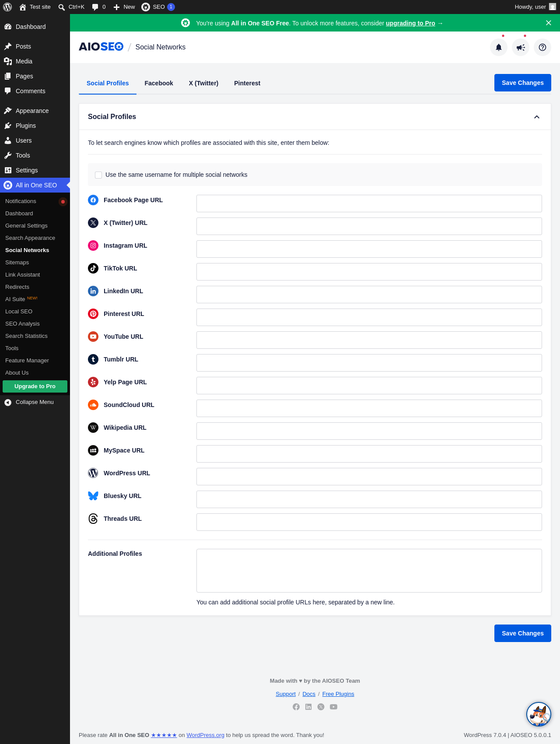560x744 pixels.
Task: Click the TikTok icon beside TikTok URL
Action: [93, 268]
